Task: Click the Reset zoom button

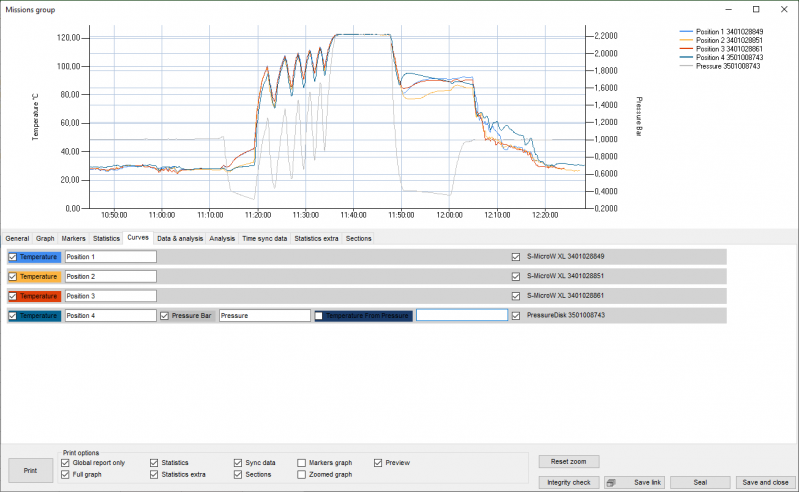Action: click(568, 462)
